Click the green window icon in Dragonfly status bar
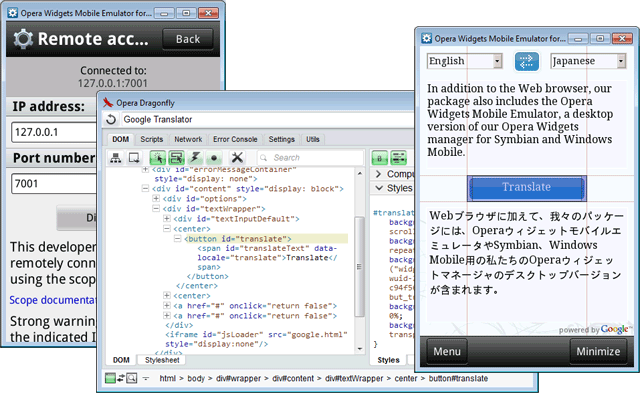The width and height of the screenshot is (640, 394). pyautogui.click(x=110, y=378)
